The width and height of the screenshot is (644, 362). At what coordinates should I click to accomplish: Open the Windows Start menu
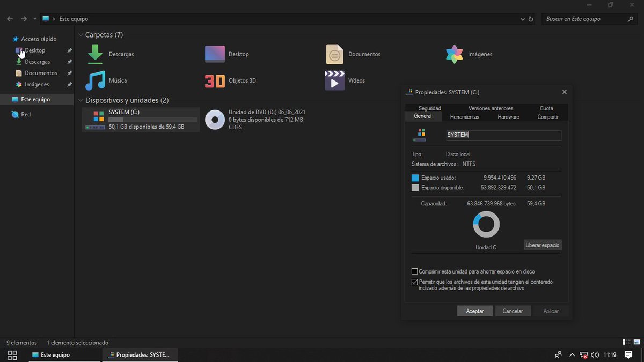[12, 355]
